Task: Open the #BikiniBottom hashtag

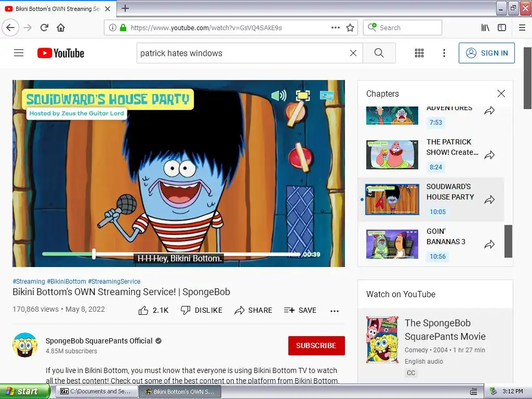Action: point(66,281)
